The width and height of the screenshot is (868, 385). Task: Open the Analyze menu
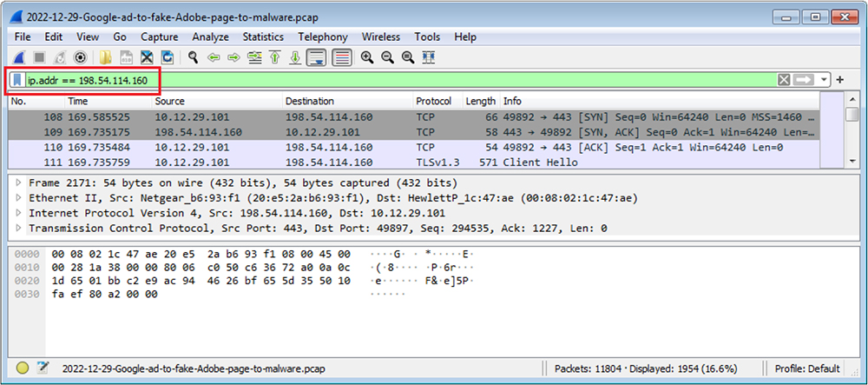[210, 37]
